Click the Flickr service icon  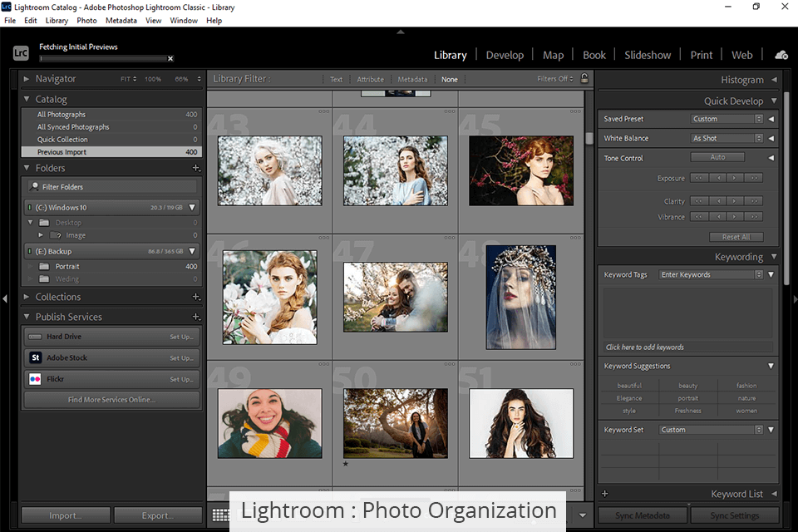pos(35,379)
